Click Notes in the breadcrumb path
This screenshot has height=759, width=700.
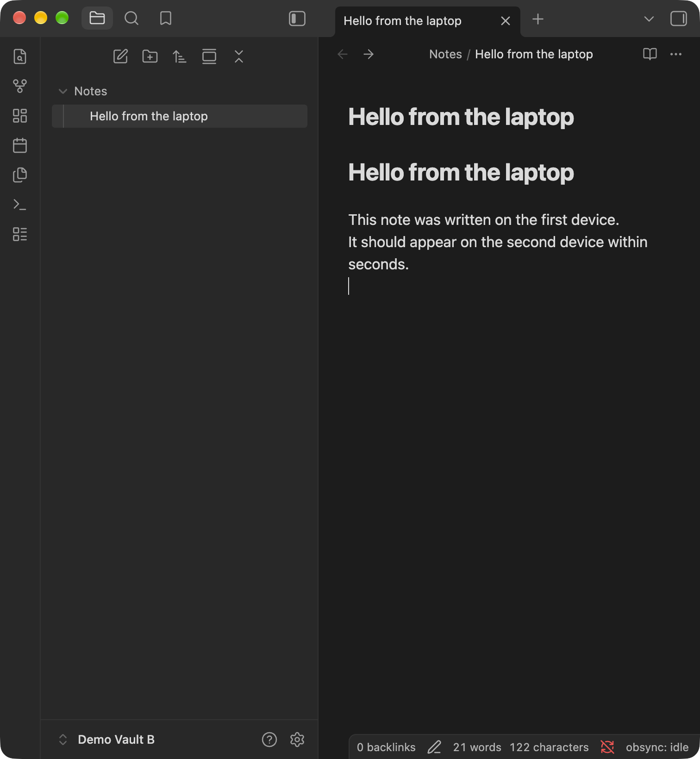(445, 54)
